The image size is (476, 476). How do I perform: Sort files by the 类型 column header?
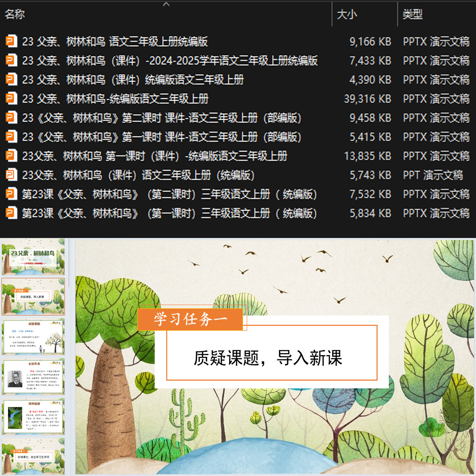click(x=412, y=14)
